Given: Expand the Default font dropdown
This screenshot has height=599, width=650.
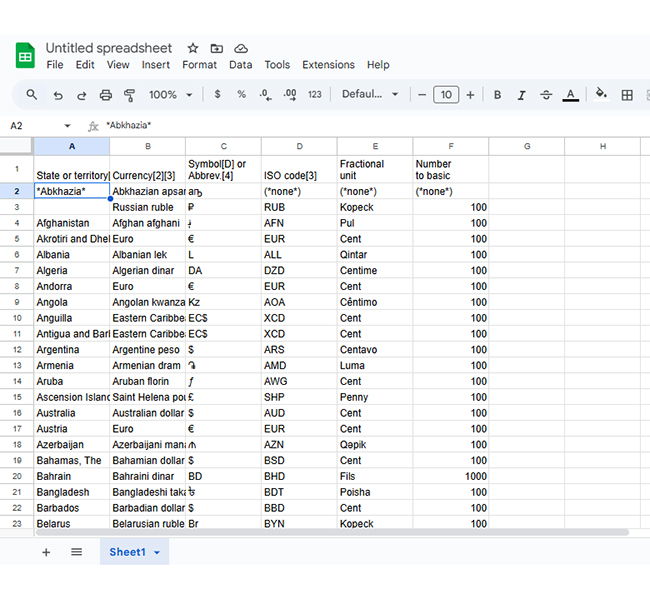Looking at the screenshot, I should pyautogui.click(x=369, y=95).
